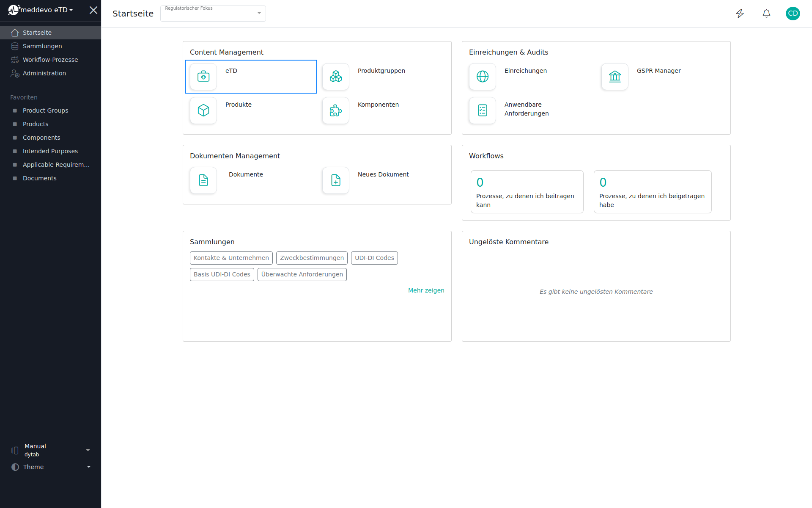Viewport: 812px width, 508px height.
Task: Go to Workflow-Prozesse in the sidebar
Action: pos(50,60)
